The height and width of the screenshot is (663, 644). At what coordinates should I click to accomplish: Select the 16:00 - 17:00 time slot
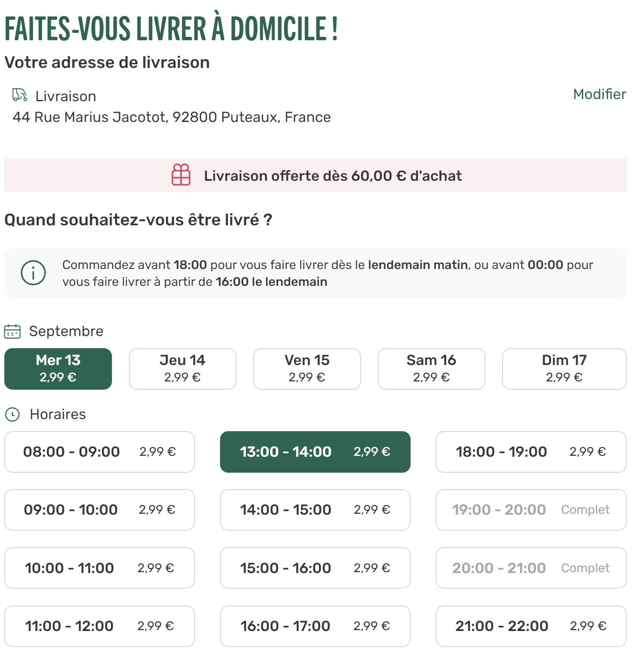pyautogui.click(x=315, y=626)
